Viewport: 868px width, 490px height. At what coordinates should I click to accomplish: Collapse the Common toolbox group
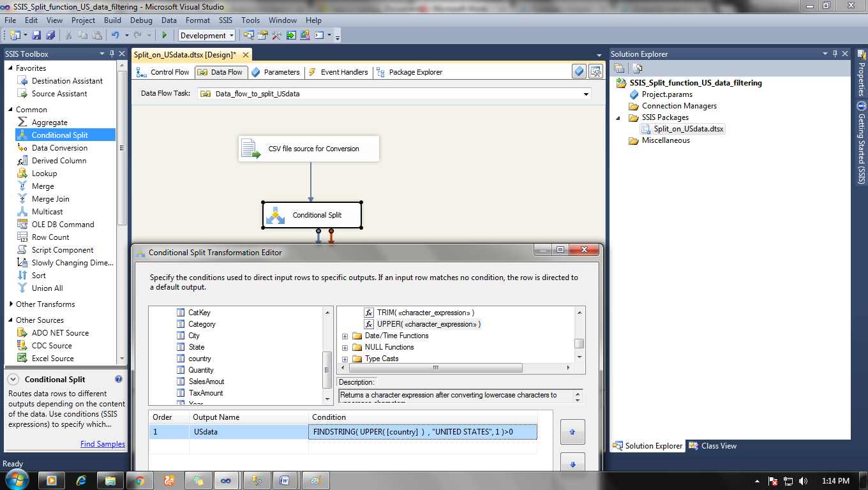pos(10,109)
